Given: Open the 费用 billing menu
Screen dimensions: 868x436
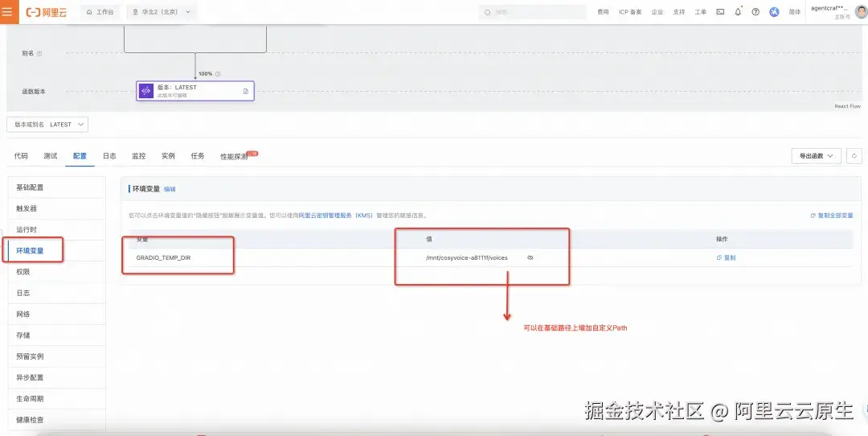Looking at the screenshot, I should pyautogui.click(x=603, y=11).
